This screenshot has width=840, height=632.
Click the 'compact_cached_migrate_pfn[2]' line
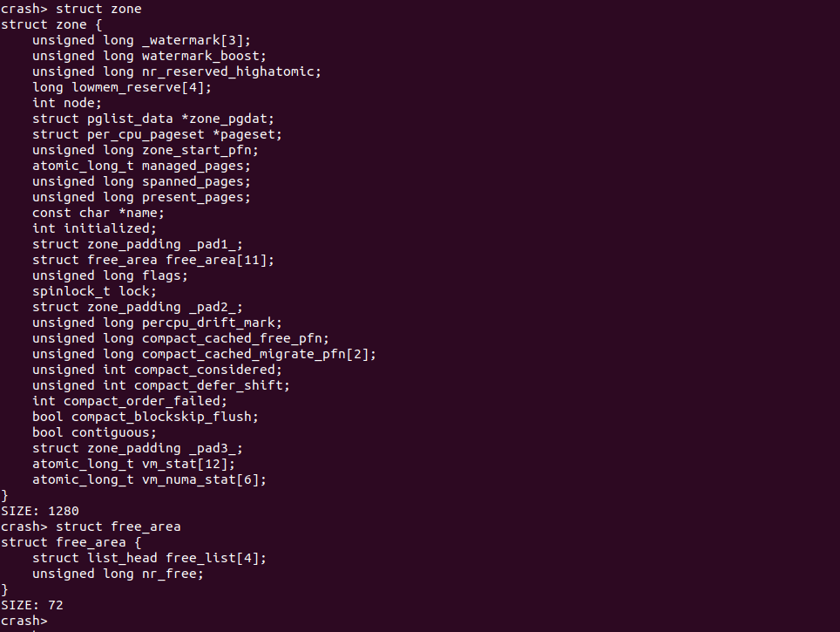(x=204, y=354)
